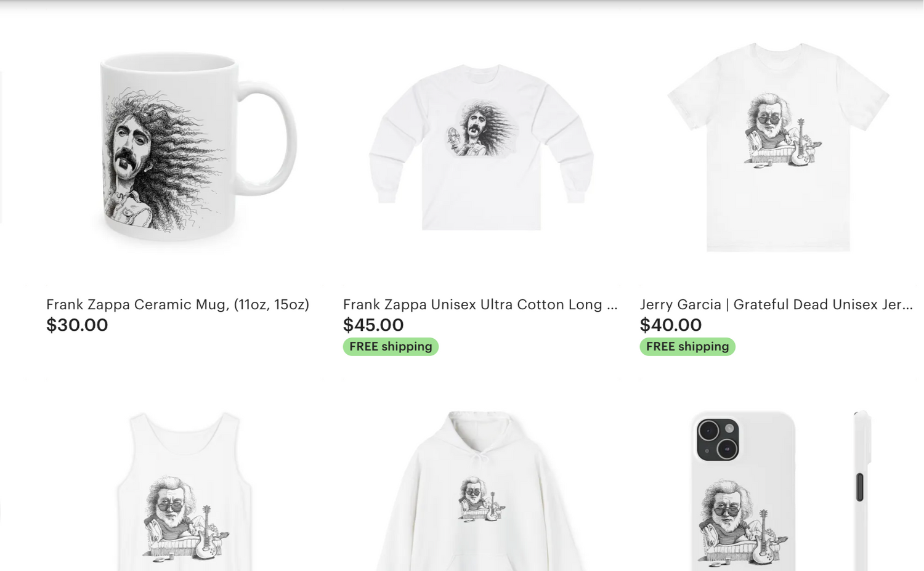Viewport: 924px width, 571px height.
Task: Click the $40.00 price of the Jerry Garcia tee
Action: pyautogui.click(x=670, y=325)
